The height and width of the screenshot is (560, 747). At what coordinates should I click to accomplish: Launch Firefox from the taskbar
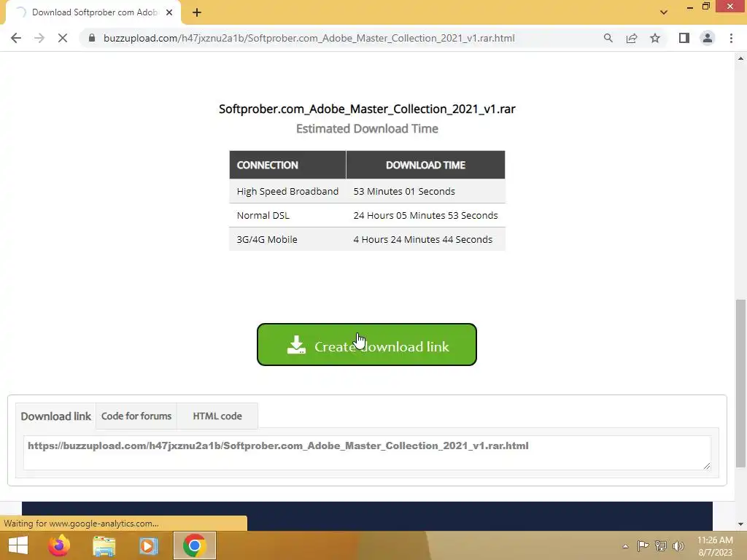click(59, 545)
